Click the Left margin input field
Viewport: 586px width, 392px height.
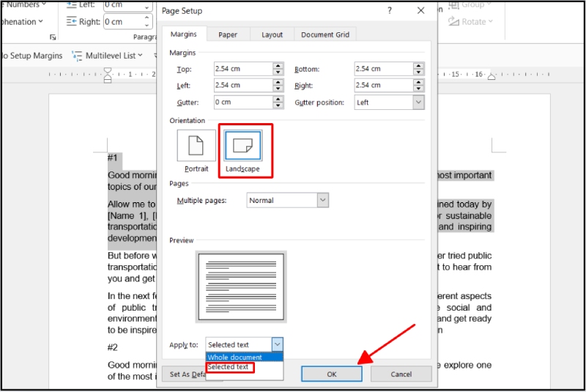[x=243, y=85]
